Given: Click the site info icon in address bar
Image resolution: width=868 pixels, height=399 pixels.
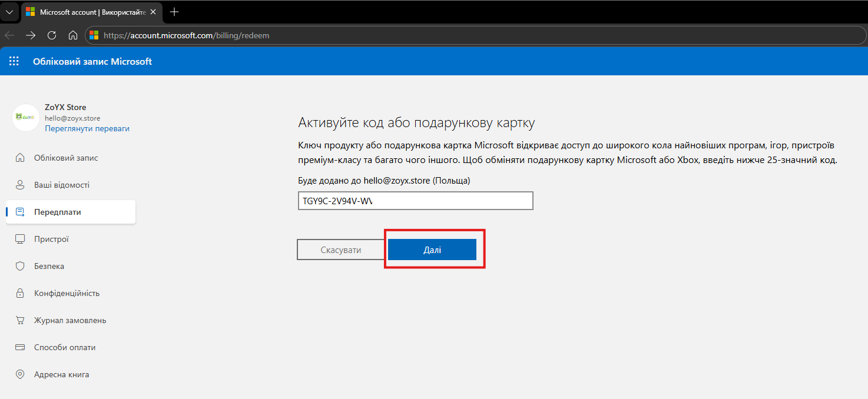Looking at the screenshot, I should (94, 35).
